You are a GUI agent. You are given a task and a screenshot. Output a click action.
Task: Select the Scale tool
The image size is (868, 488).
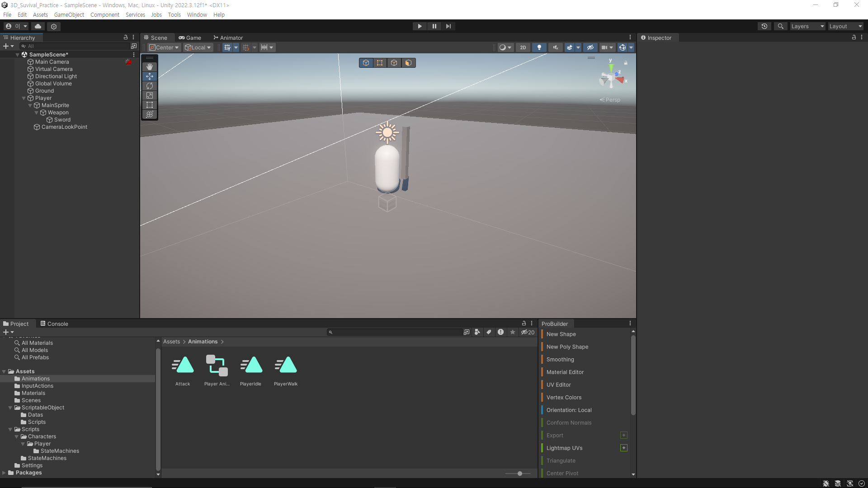point(150,95)
